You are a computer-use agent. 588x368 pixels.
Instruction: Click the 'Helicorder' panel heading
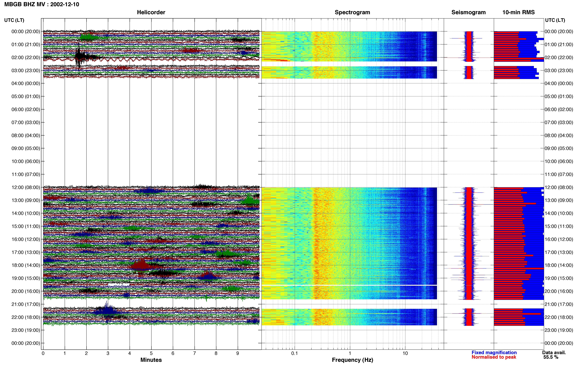[x=151, y=12]
